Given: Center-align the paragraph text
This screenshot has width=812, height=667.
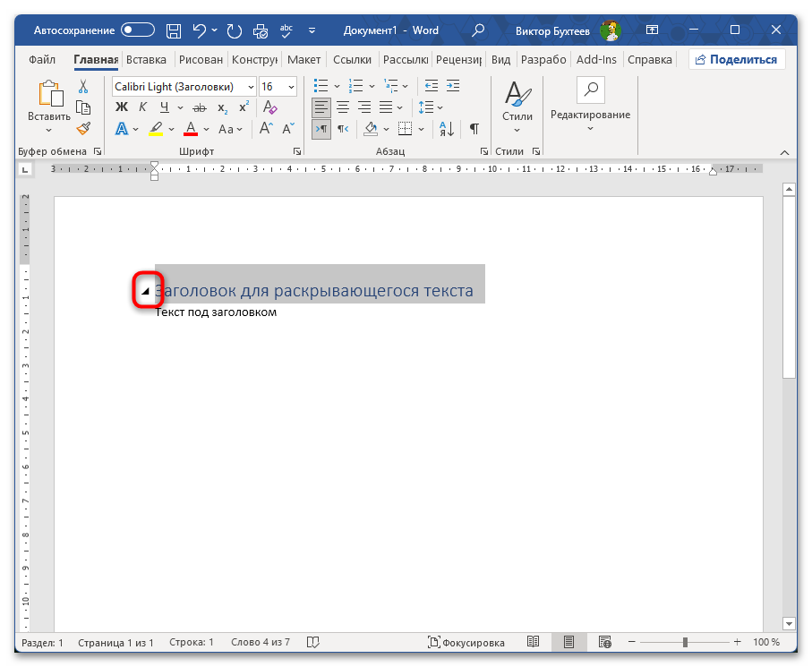Looking at the screenshot, I should (x=343, y=107).
